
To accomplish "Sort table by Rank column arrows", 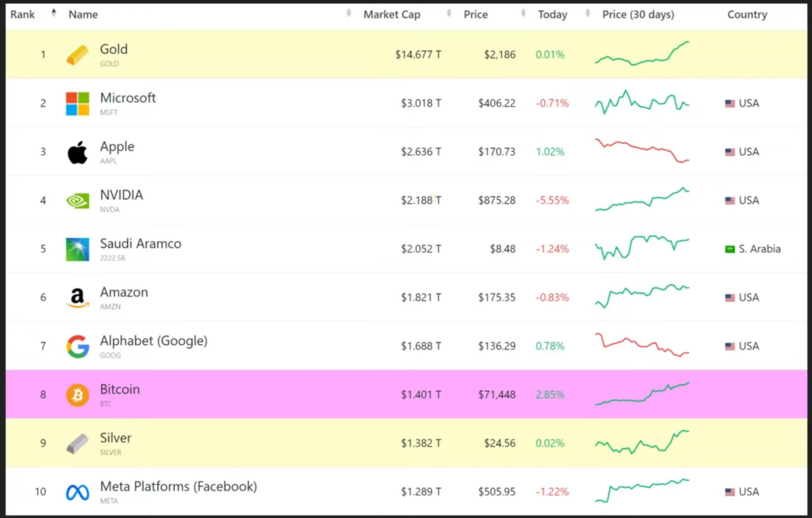I will coord(54,13).
